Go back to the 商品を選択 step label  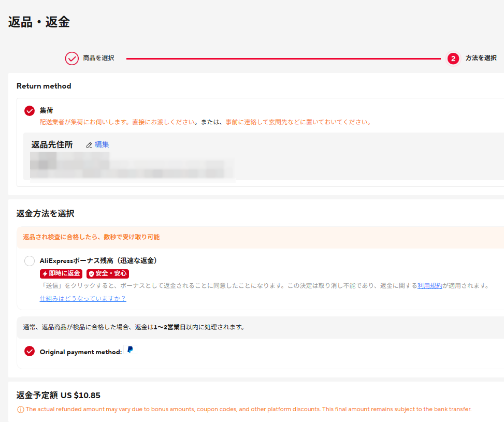pyautogui.click(x=98, y=58)
